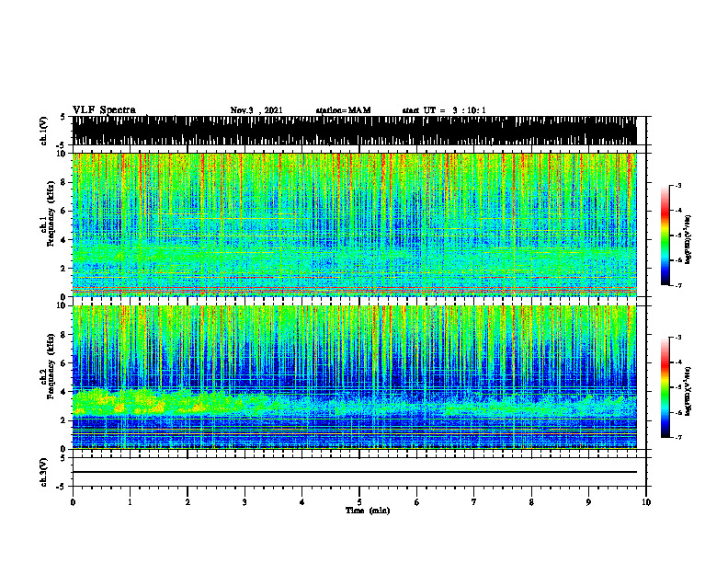The height and width of the screenshot is (563, 728).
Task: Click the ch.1 "Frequency (kHz)" axis label
Action: point(51,214)
